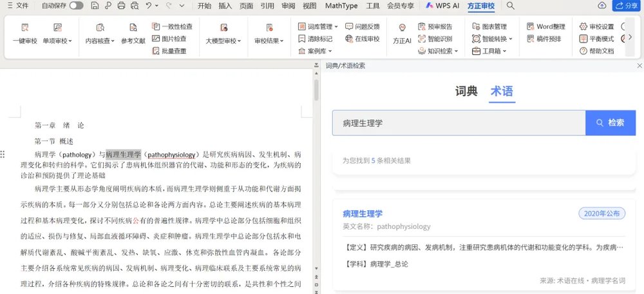
Task: Open the 审校结果 dropdown menu
Action: 269,41
